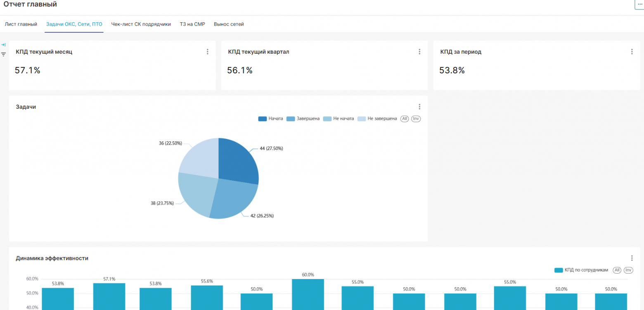Toggle the Не завершена legend series
Image resolution: width=644 pixels, height=310 pixels.
[377, 119]
